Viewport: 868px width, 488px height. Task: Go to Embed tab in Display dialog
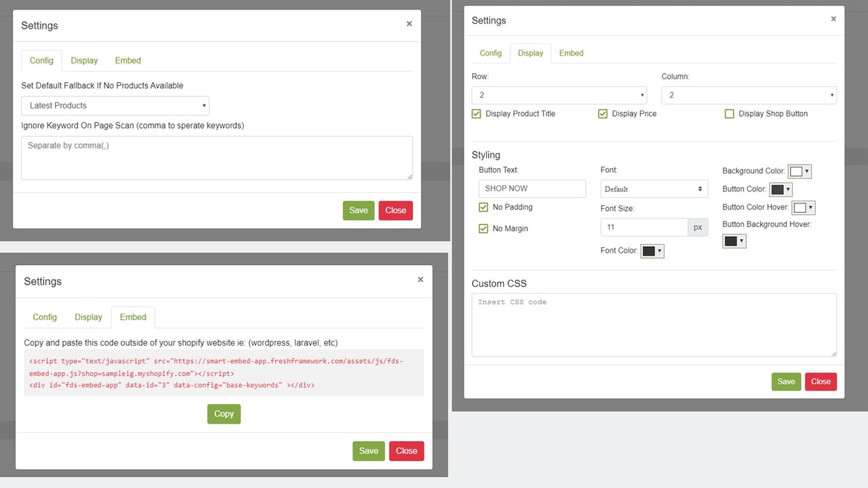click(x=571, y=53)
